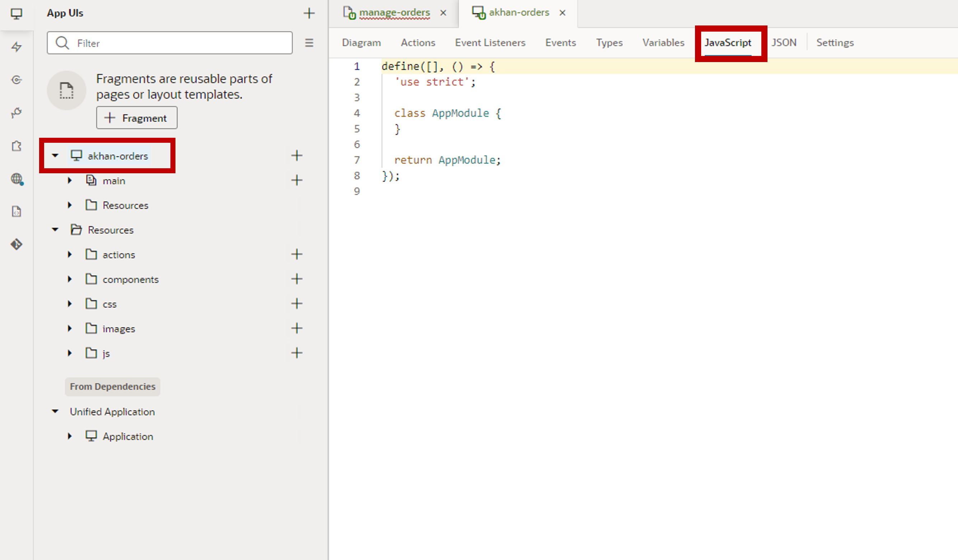This screenshot has width=958, height=560.
Task: Switch to the Actions tab
Action: click(x=418, y=43)
